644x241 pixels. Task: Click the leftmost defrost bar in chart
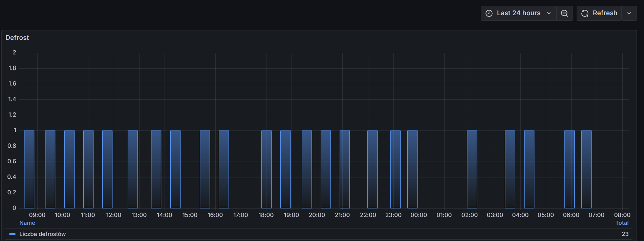(29, 169)
